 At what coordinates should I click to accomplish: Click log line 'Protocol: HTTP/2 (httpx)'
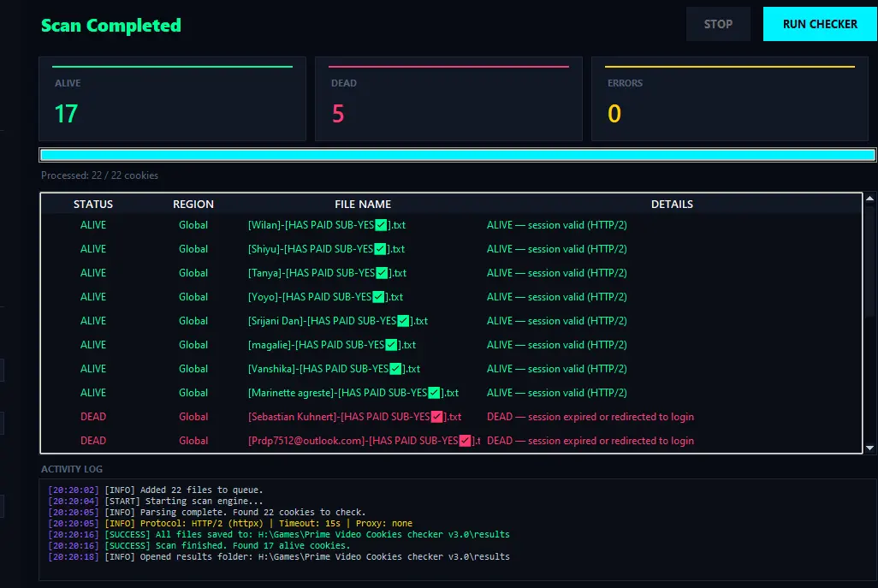click(230, 524)
